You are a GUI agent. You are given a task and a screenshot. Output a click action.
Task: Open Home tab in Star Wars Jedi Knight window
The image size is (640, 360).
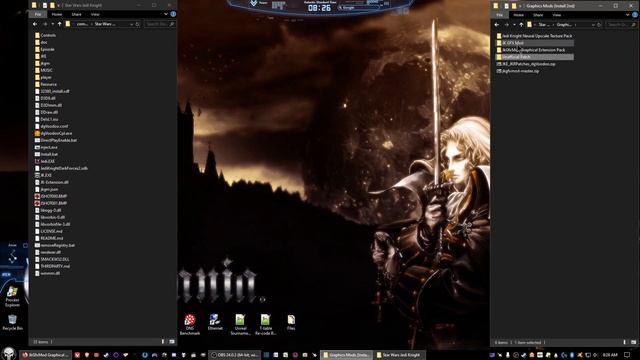tap(57, 14)
